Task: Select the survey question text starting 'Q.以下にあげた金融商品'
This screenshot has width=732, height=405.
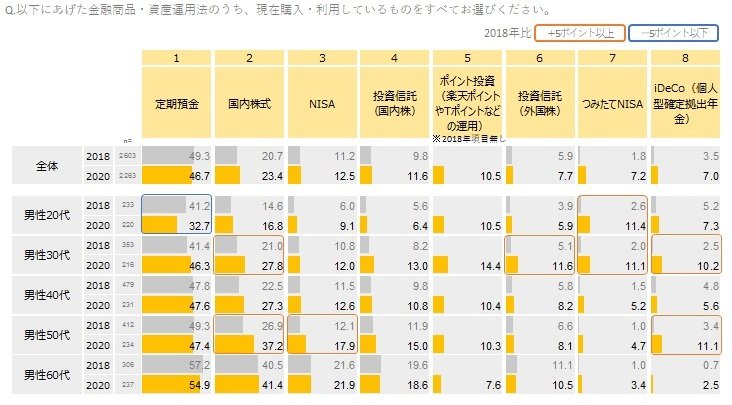Action: (x=277, y=9)
